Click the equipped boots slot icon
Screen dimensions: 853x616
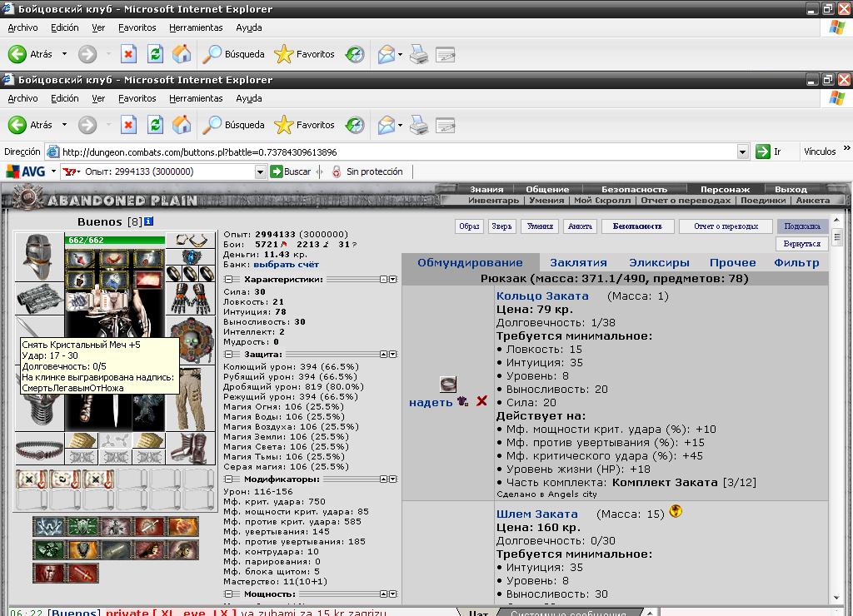(191, 448)
